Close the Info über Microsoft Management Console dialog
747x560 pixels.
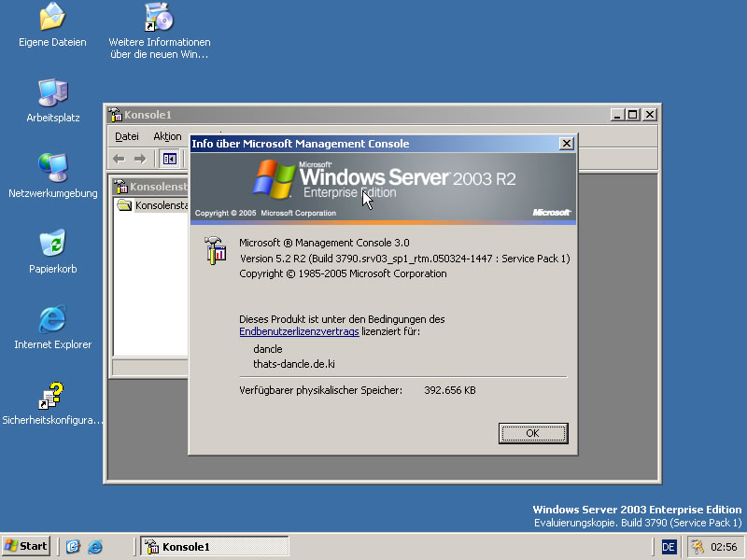(x=566, y=144)
